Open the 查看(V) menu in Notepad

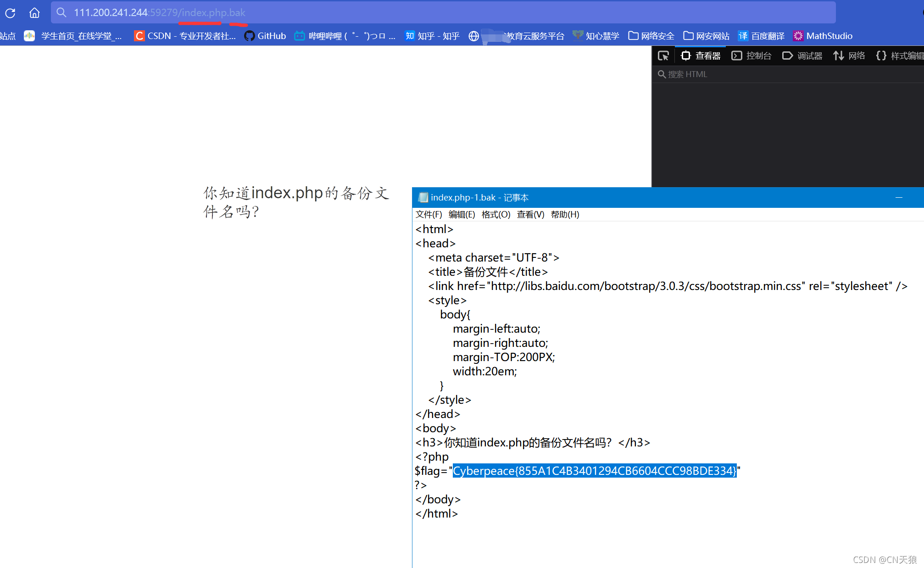coord(530,214)
